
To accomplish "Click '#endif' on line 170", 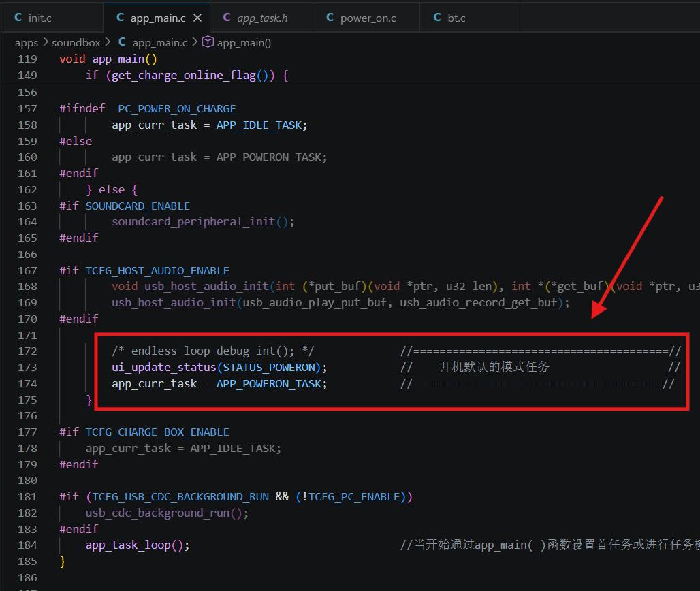I will 78,319.
